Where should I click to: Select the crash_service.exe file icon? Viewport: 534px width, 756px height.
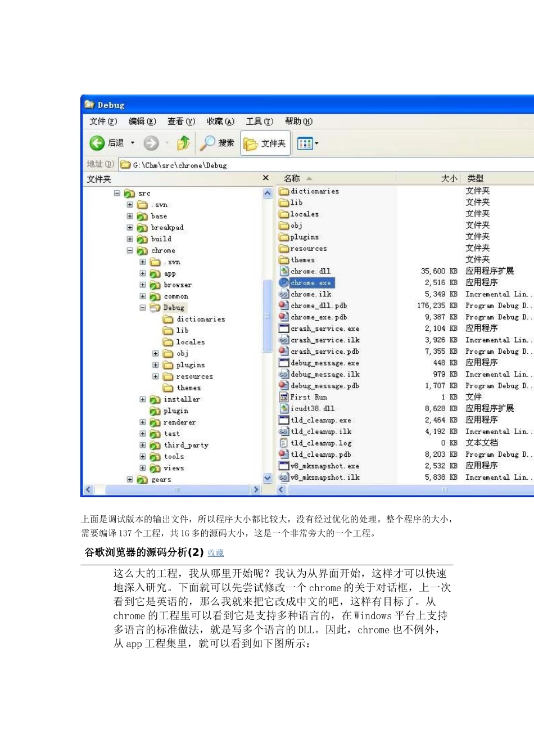tap(284, 328)
